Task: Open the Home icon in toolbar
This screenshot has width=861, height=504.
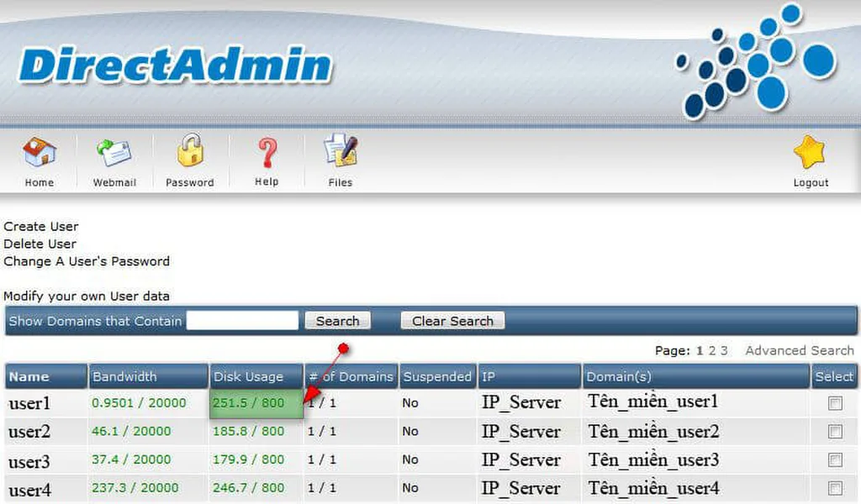Action: coord(39,152)
